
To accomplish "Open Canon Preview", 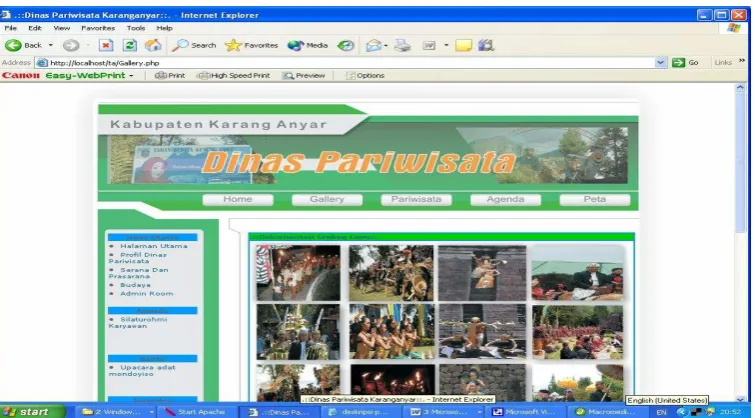I will [304, 76].
